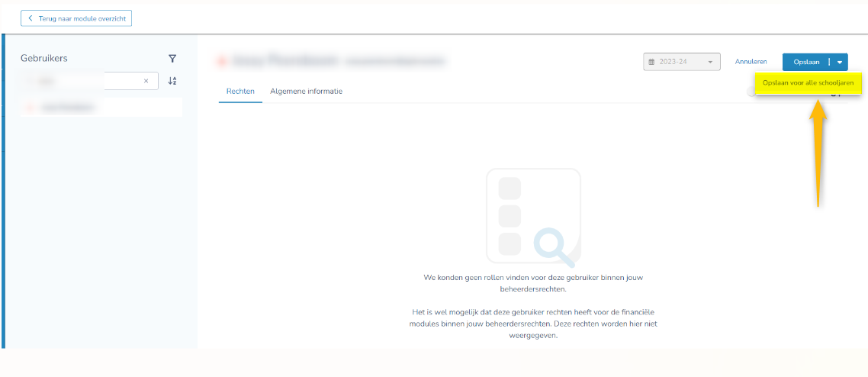This screenshot has height=377, width=868.
Task: Click the Annuleren link
Action: [x=751, y=62]
